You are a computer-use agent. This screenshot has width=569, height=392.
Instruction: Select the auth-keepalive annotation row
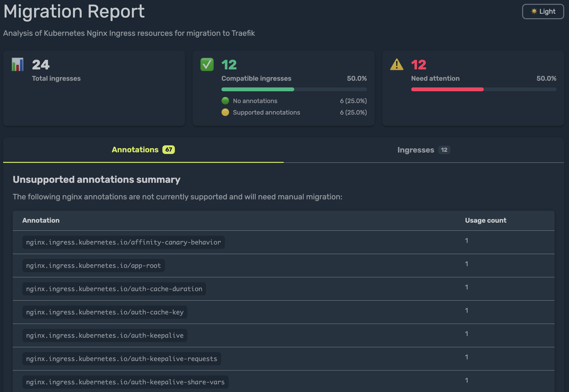[x=284, y=336]
